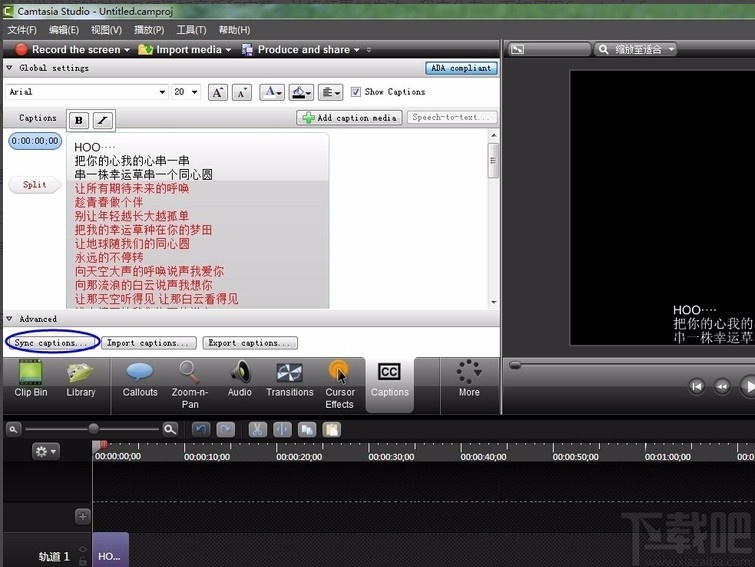Click the Copy timeline button
This screenshot has width=755, height=567.
point(307,429)
